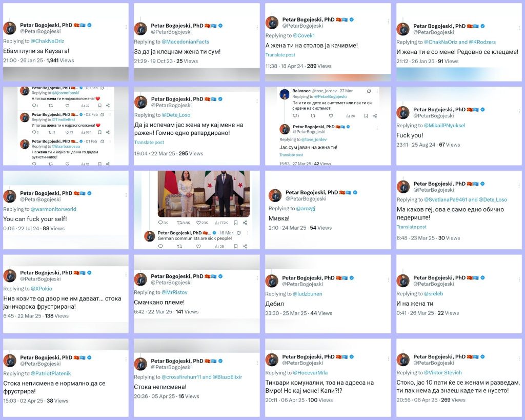This screenshot has width=525, height=420.
Task: Click the Balvanec profile avatar
Action: [285, 94]
